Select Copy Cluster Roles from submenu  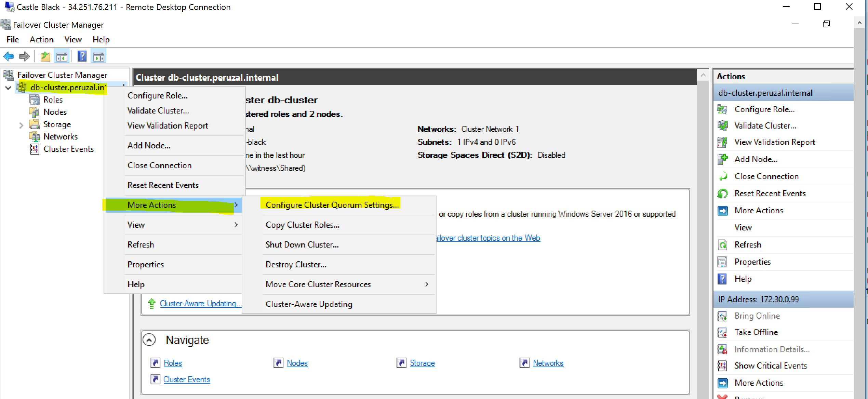tap(303, 225)
